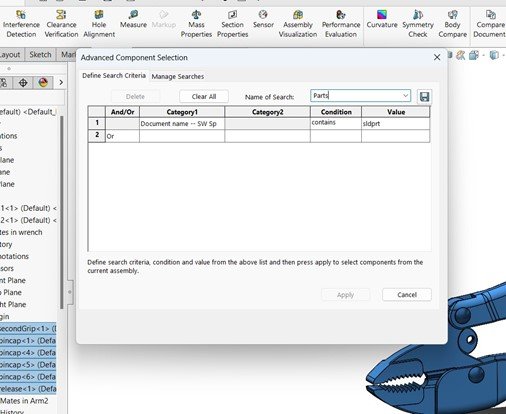This screenshot has width=506, height=414.
Task: Click the Category2 column header
Action: click(267, 112)
